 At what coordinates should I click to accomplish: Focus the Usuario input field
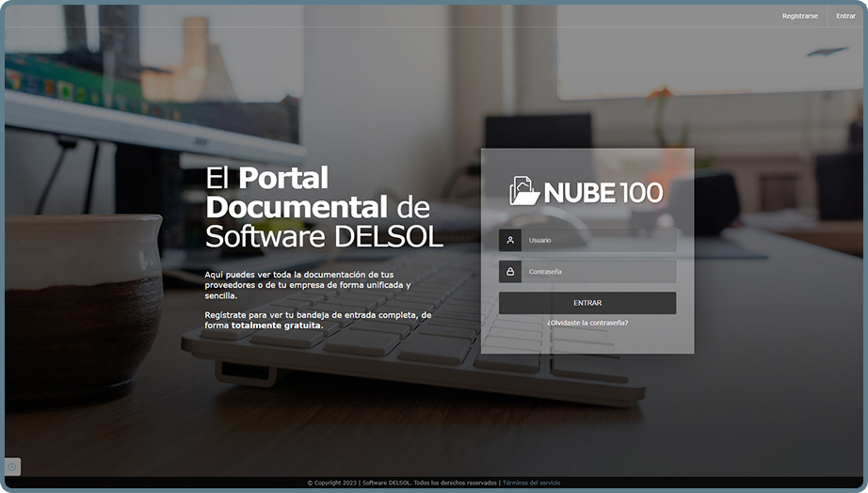[x=598, y=240]
